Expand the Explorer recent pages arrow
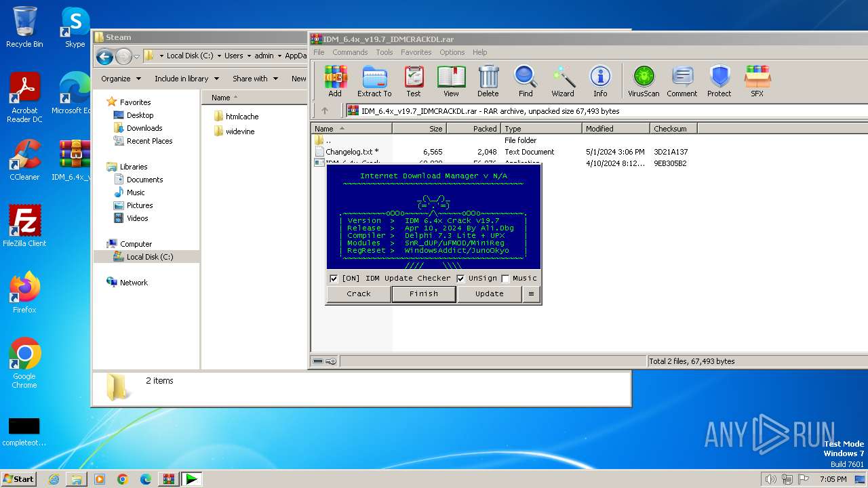Screen dimensions: 868x488 [x=137, y=56]
